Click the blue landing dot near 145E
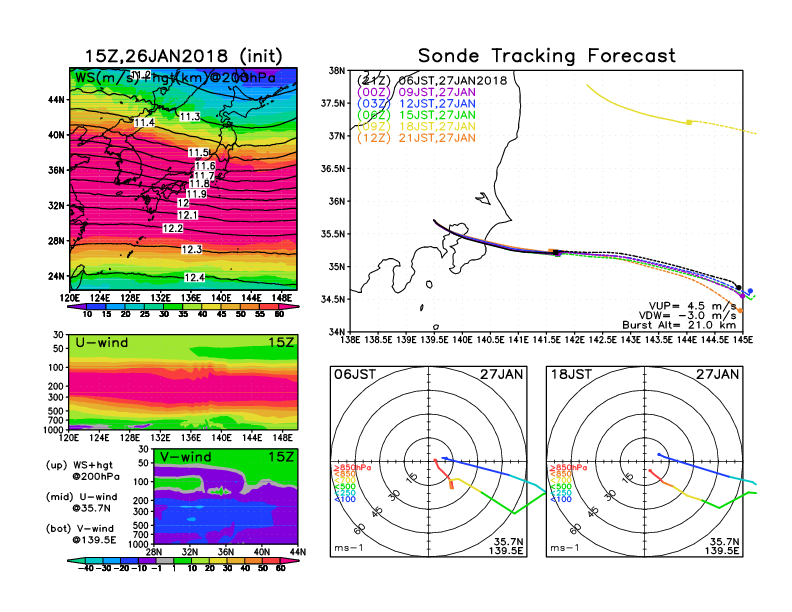 750,291
